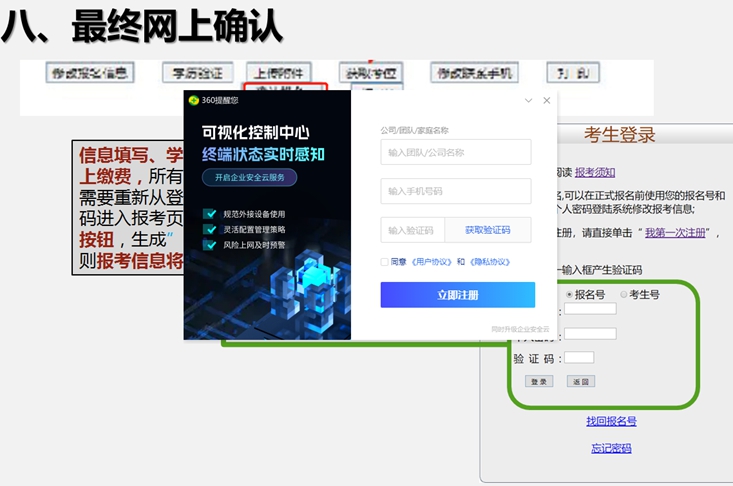
Task: Click the 返回 button on login form
Action: [581, 381]
